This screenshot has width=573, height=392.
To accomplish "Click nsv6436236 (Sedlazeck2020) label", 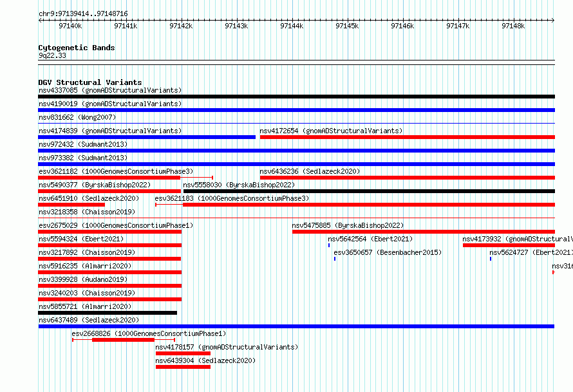I will tap(310, 171).
